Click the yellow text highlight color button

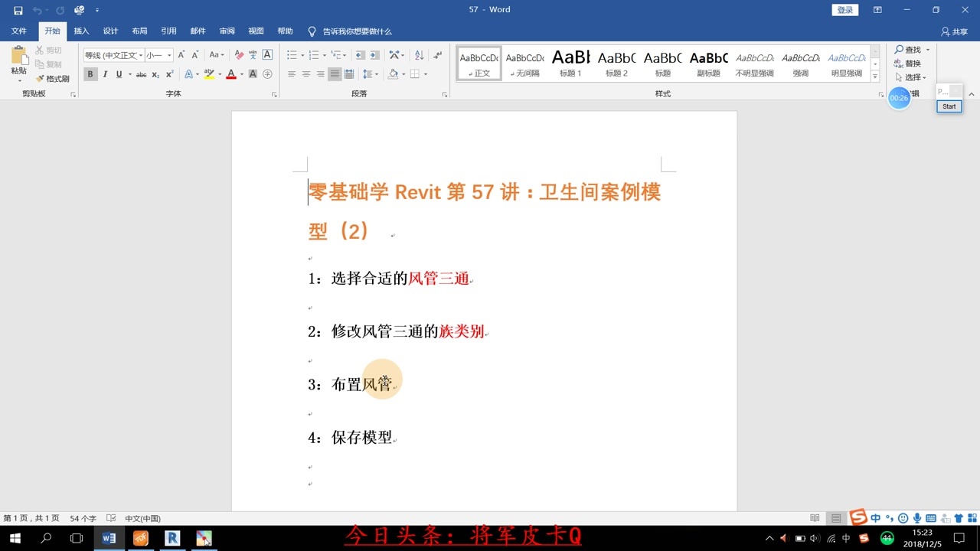(208, 74)
